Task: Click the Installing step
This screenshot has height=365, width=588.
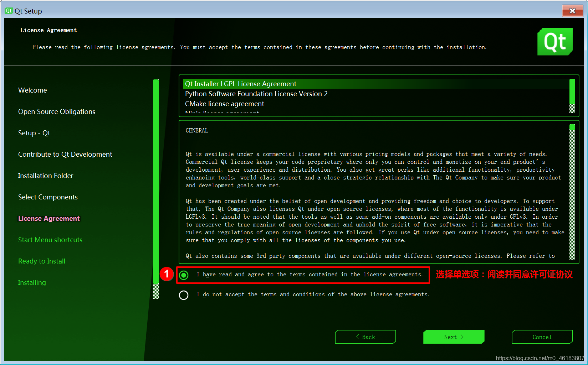Action: pyautogui.click(x=32, y=282)
